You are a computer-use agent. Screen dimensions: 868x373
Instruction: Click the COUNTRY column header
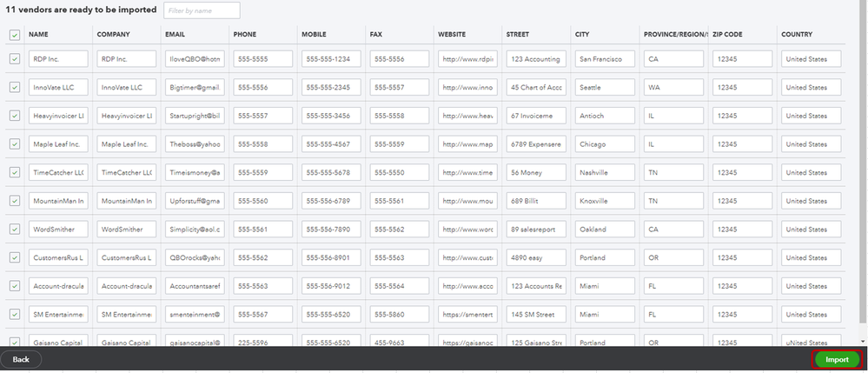pos(797,35)
